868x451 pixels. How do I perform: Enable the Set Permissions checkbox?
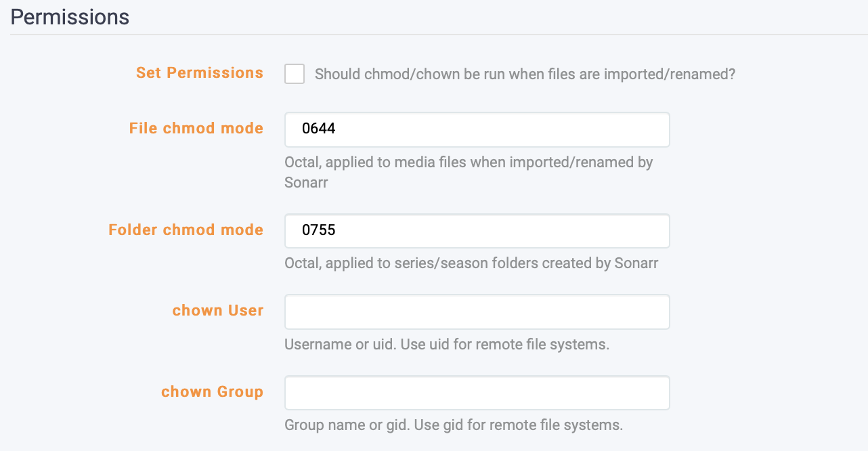coord(295,74)
